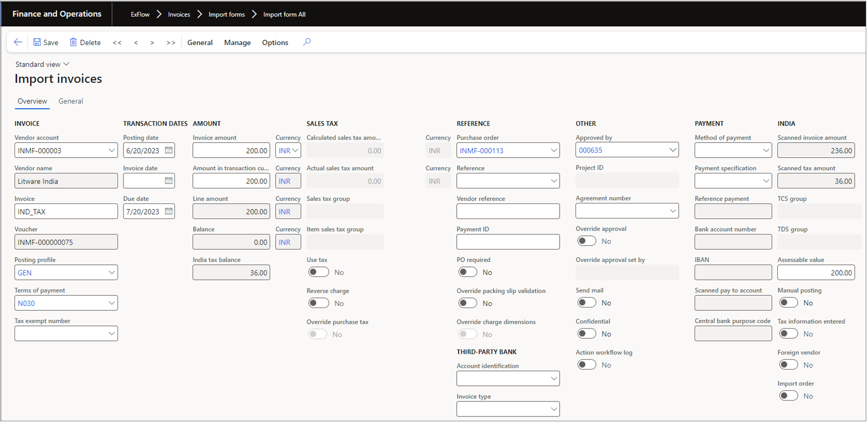
Task: Click the Save button in the toolbar
Action: click(x=46, y=42)
